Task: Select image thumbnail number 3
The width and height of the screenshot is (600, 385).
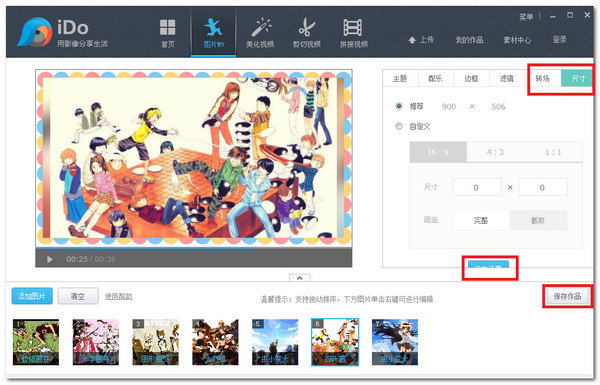Action: [155, 342]
